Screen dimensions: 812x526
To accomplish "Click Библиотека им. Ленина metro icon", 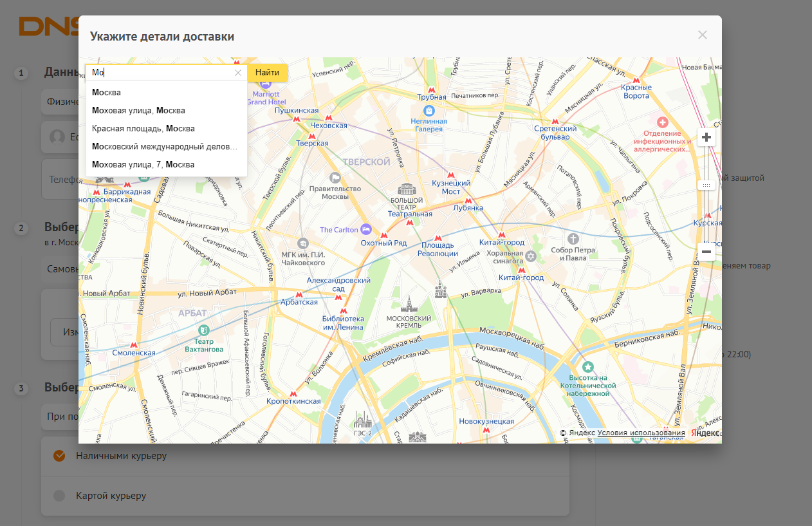I will pos(343,311).
